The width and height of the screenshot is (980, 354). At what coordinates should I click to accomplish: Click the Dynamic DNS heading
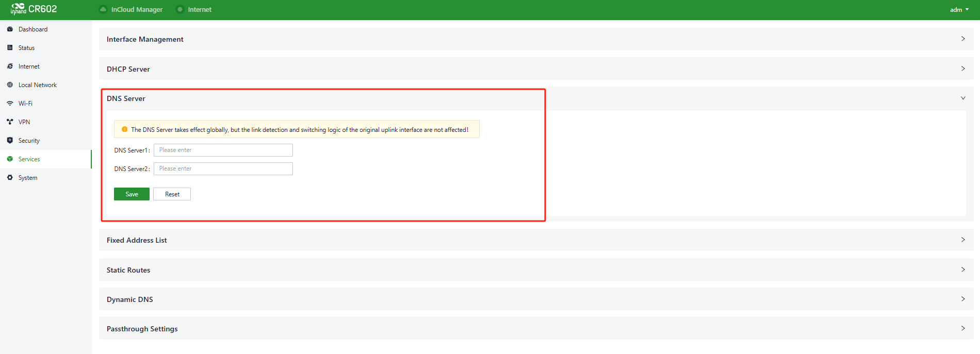(130, 299)
